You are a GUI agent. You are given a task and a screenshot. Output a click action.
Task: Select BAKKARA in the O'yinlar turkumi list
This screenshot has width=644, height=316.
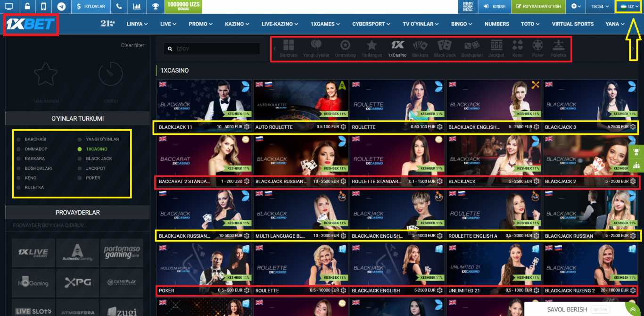pyautogui.click(x=34, y=158)
